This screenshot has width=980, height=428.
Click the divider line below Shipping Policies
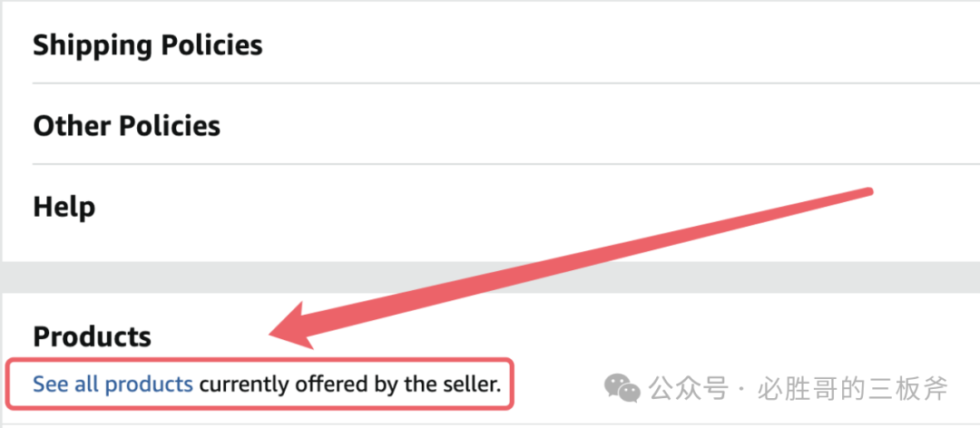click(454, 83)
